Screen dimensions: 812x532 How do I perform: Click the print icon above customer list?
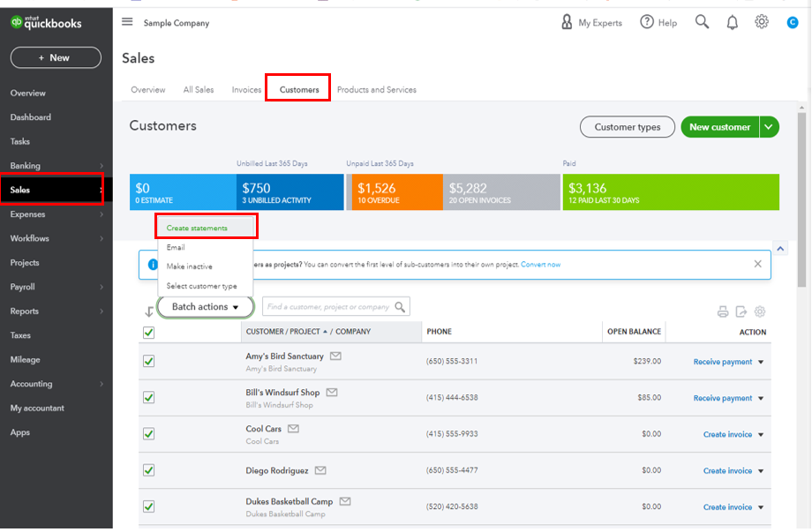[x=723, y=311]
